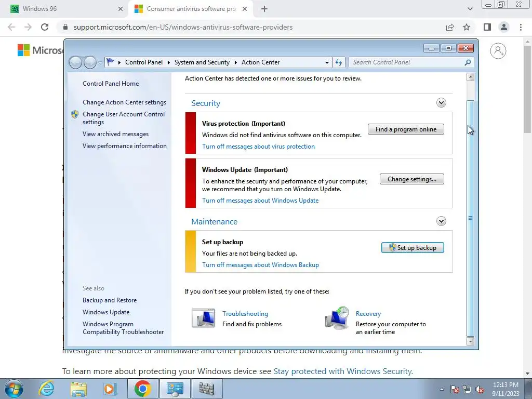Screen dimensions: 532x399
Task: Open Backup and Restore under See also
Action: tap(110, 300)
